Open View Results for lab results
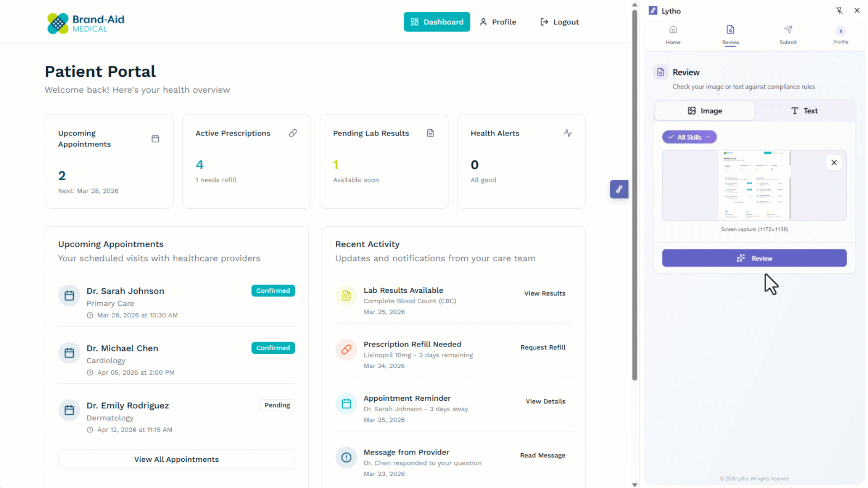This screenshot has height=488, width=868. [544, 294]
